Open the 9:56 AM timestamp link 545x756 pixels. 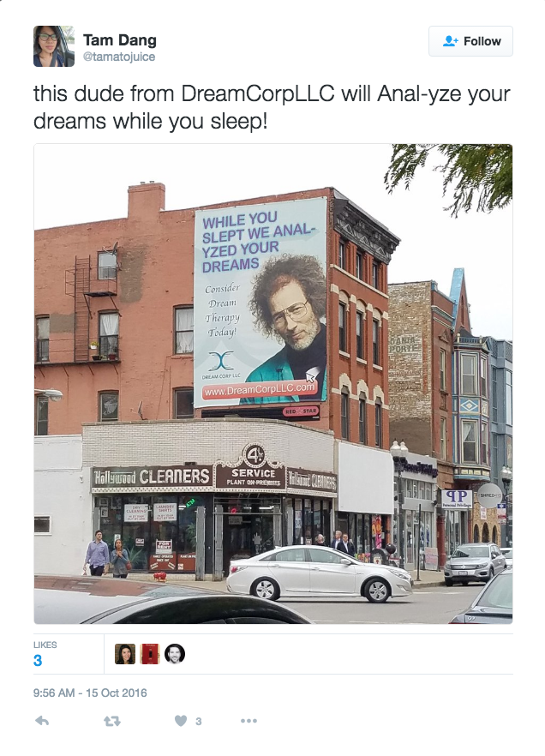click(x=90, y=693)
